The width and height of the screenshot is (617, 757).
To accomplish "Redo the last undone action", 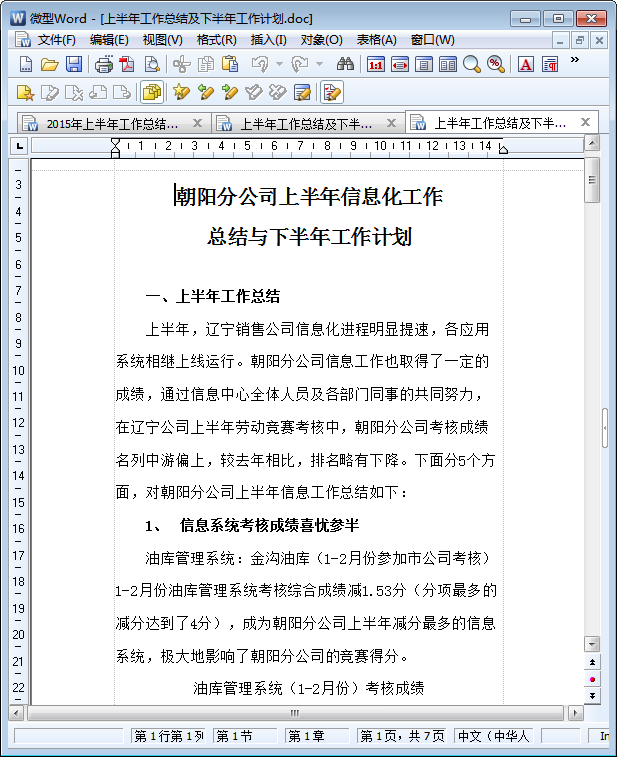I will click(x=300, y=64).
